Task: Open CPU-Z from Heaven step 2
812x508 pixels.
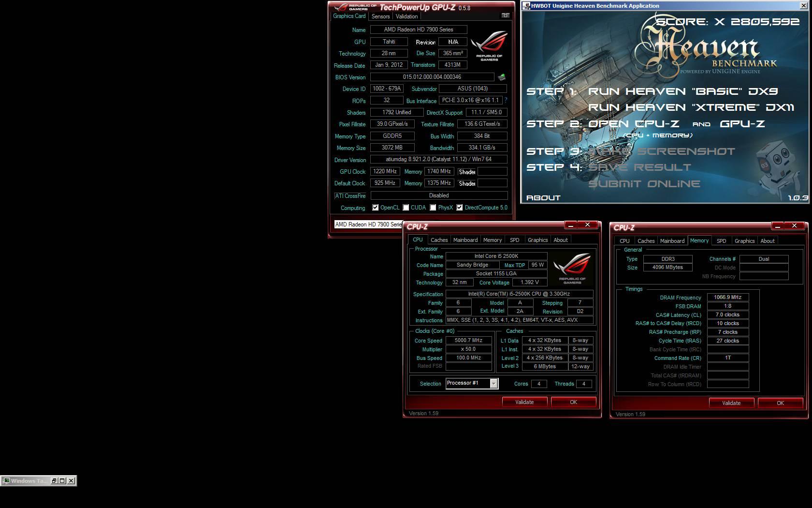Action: tap(634, 124)
